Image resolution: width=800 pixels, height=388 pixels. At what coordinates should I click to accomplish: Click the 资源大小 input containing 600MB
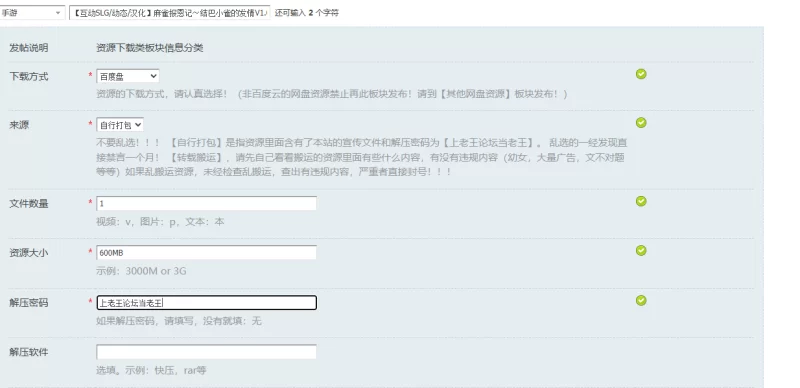pos(206,253)
